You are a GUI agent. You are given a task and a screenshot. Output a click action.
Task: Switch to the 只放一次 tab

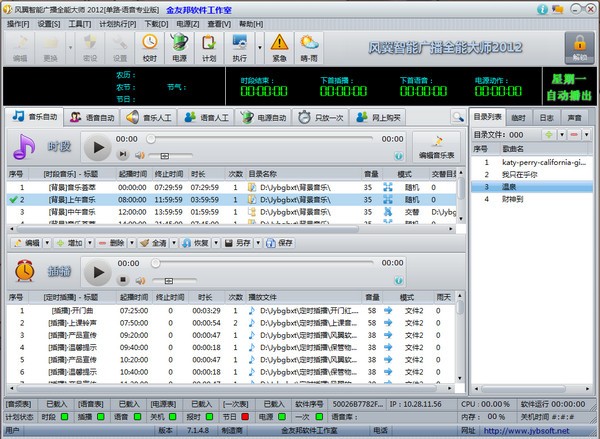click(x=321, y=118)
